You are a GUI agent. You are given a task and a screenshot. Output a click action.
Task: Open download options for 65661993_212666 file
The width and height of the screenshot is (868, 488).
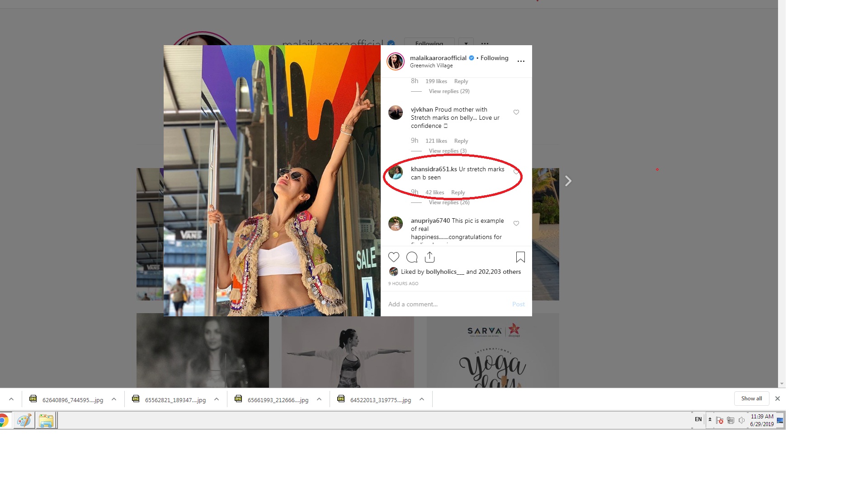coord(319,399)
